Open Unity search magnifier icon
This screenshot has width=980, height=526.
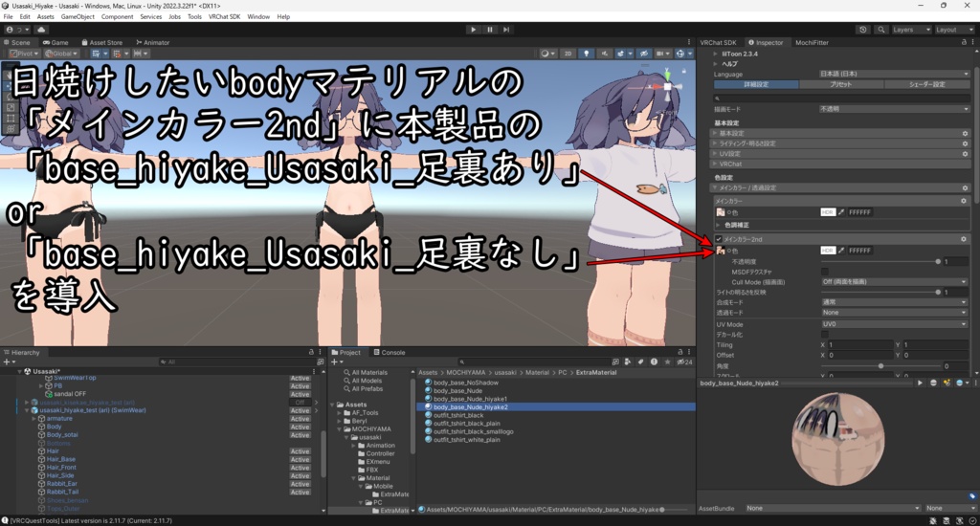[881, 30]
